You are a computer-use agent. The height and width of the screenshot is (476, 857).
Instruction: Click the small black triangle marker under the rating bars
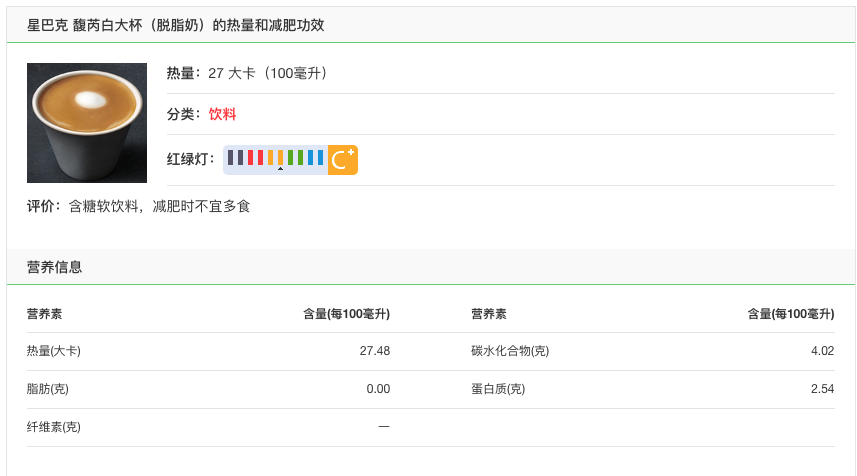pyautogui.click(x=280, y=169)
